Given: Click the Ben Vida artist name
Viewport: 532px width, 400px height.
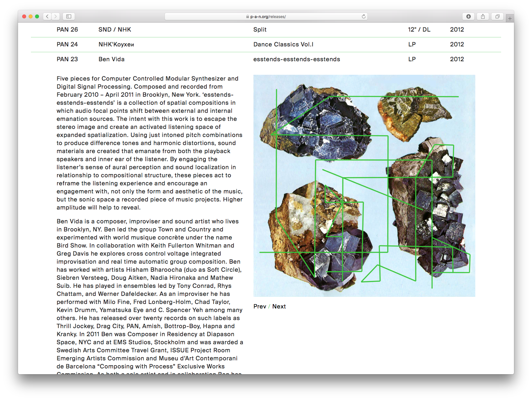Looking at the screenshot, I should point(111,59).
